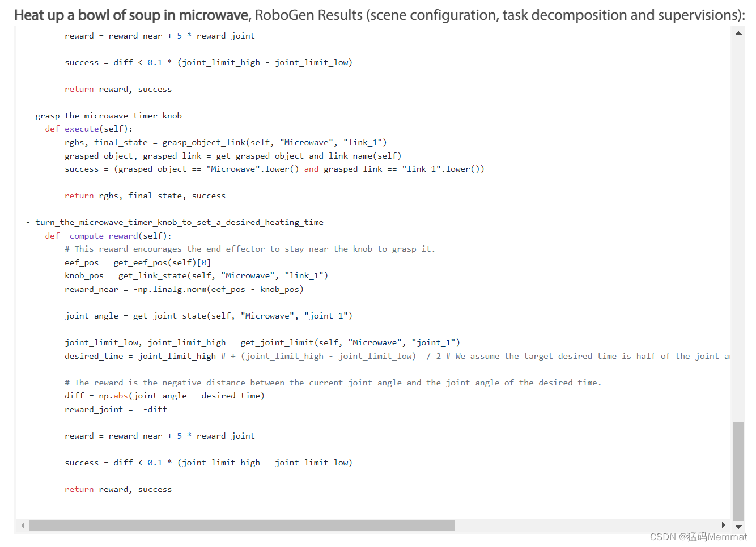Click the "turn_the_microwave_timer_knob_to_set_a_desired_heating_time" step title

click(x=179, y=222)
